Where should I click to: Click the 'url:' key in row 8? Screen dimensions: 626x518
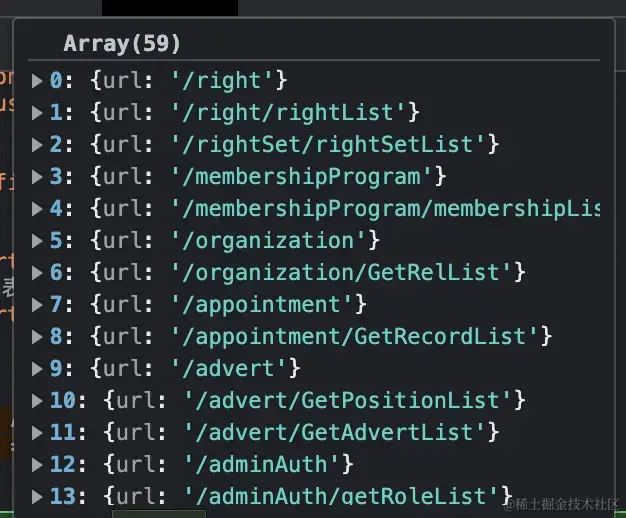128,337
